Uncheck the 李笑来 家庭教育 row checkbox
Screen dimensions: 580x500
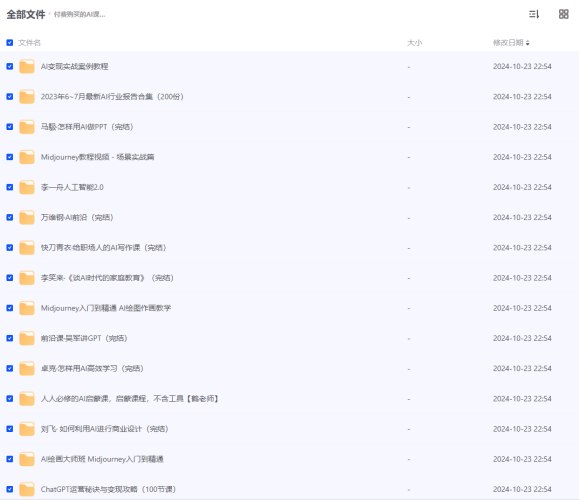[x=10, y=278]
